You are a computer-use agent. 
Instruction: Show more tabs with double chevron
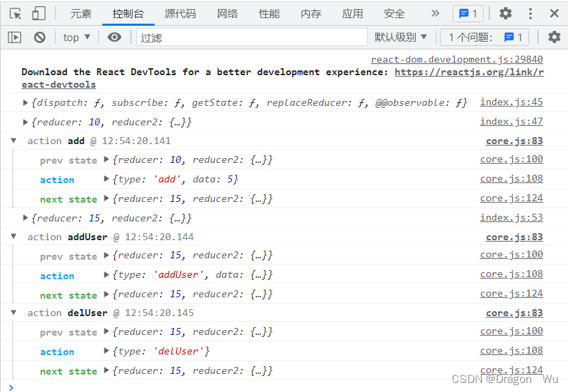point(436,14)
